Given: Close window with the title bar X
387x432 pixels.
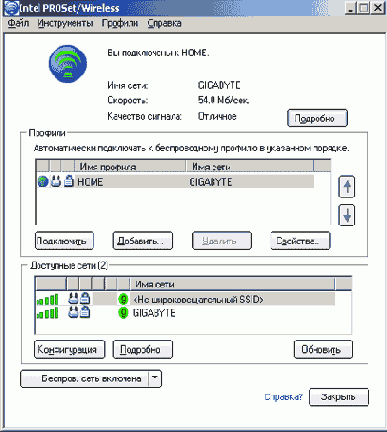Looking at the screenshot, I should tap(377, 8).
